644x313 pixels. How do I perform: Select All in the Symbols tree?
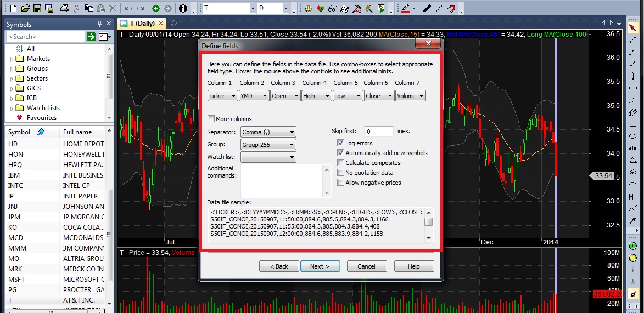tap(30, 49)
